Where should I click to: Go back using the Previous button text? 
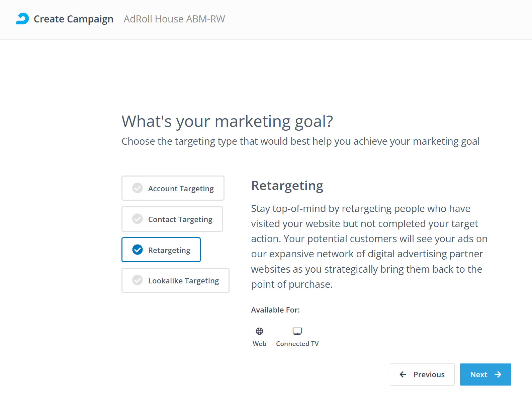click(429, 375)
